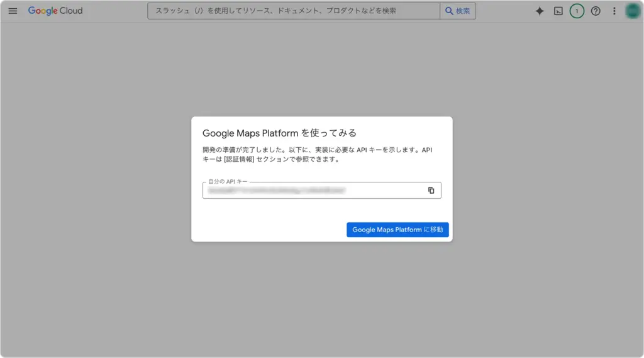This screenshot has width=644, height=358.
Task: Open the three-dot settings menu
Action: [614, 11]
